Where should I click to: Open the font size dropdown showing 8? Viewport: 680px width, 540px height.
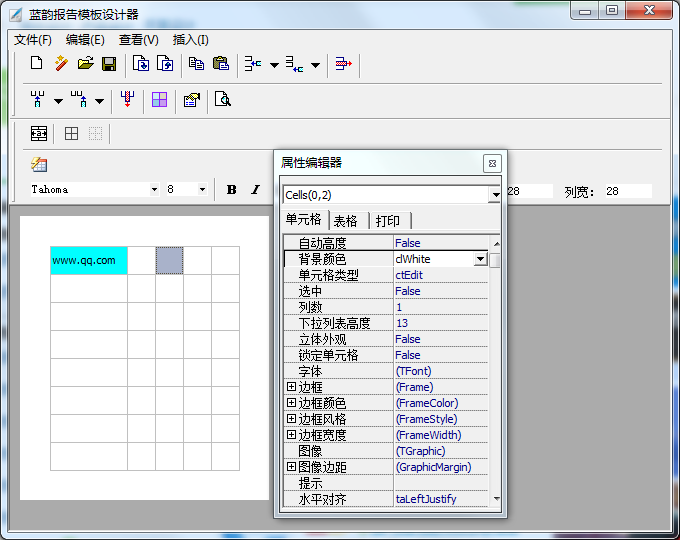coord(202,190)
